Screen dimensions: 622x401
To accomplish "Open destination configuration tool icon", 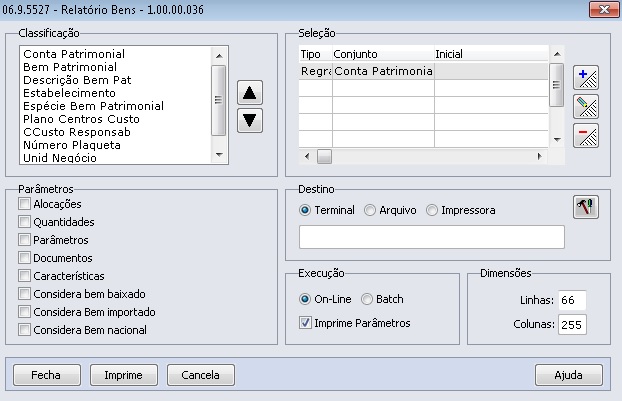I will [x=586, y=207].
